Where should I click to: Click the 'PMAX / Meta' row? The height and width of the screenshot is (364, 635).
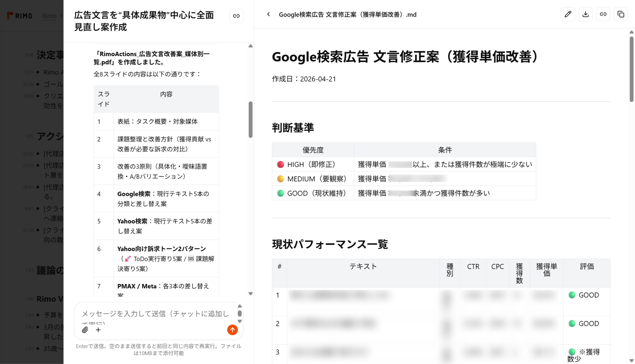coord(156,287)
